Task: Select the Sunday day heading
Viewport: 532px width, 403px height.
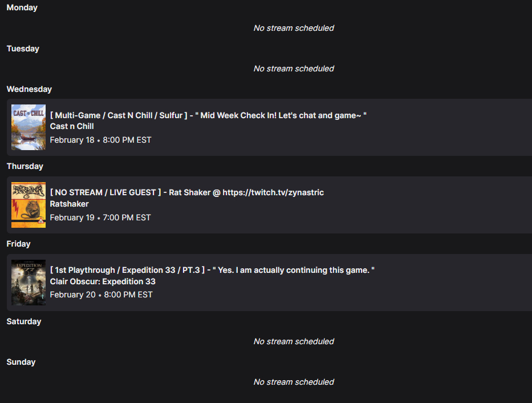Action: (x=21, y=362)
